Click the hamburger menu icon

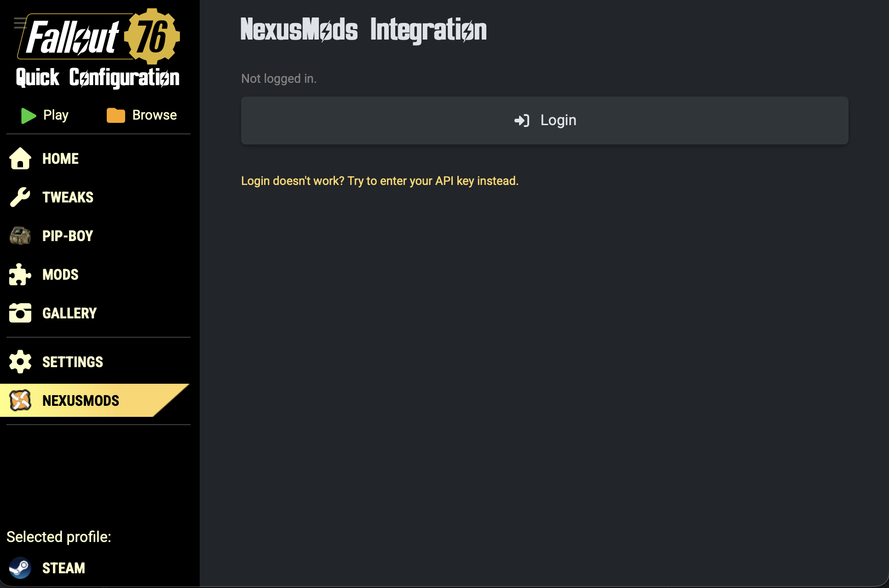pyautogui.click(x=20, y=23)
